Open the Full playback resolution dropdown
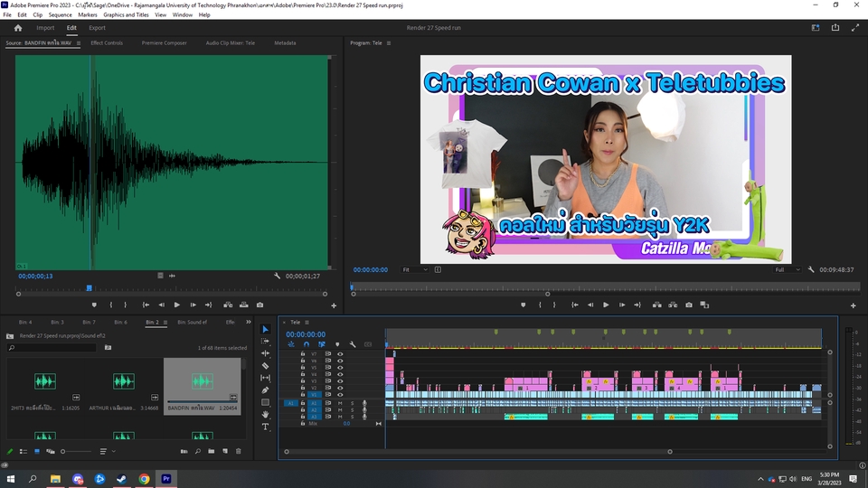The image size is (868, 488). [x=788, y=269]
